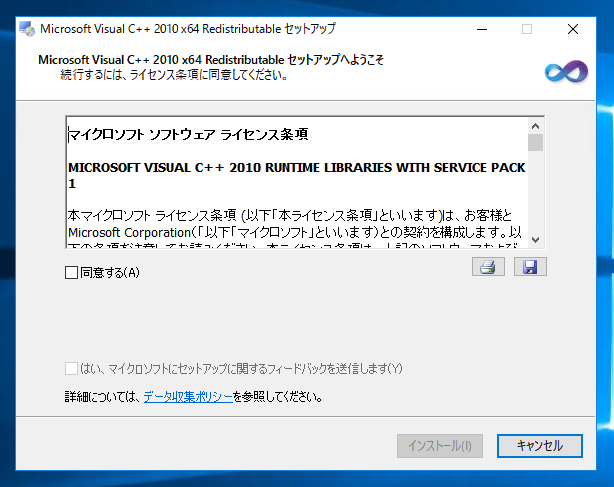
Task: Click inside the license terms text box
Action: (x=297, y=182)
